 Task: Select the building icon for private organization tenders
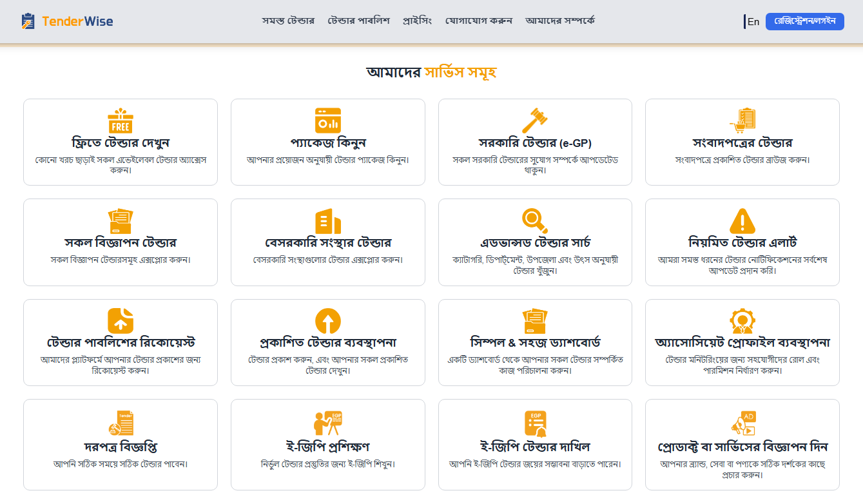coord(328,220)
